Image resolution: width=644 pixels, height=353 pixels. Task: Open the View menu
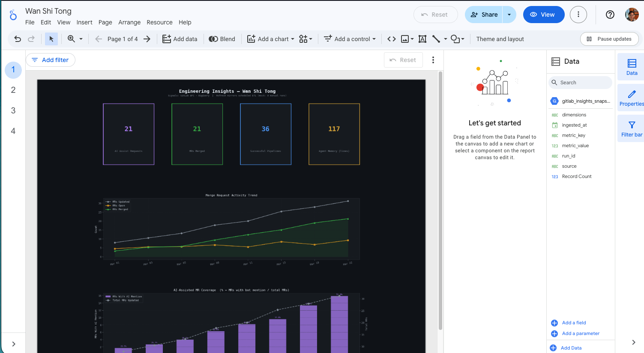point(64,22)
